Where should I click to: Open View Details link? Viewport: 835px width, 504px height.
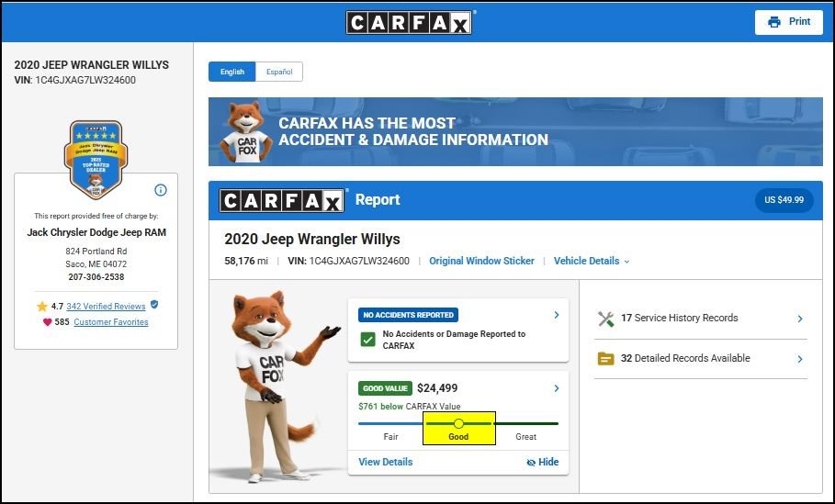386,462
